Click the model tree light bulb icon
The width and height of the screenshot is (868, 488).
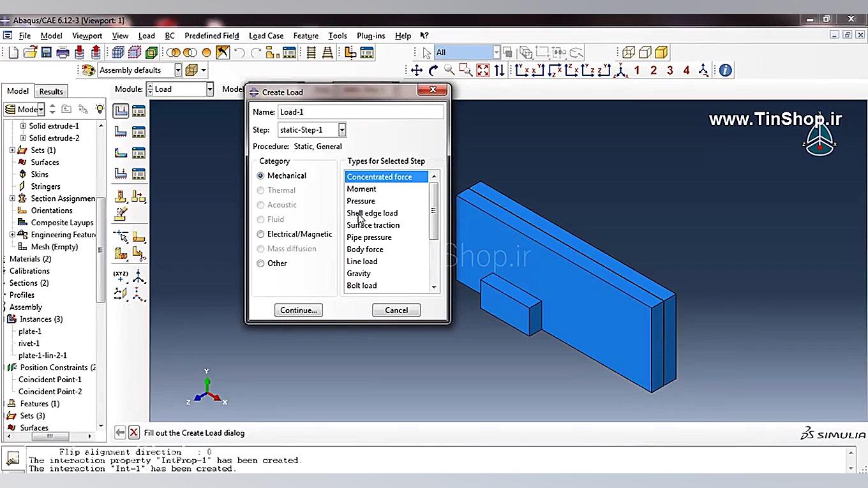click(x=100, y=109)
